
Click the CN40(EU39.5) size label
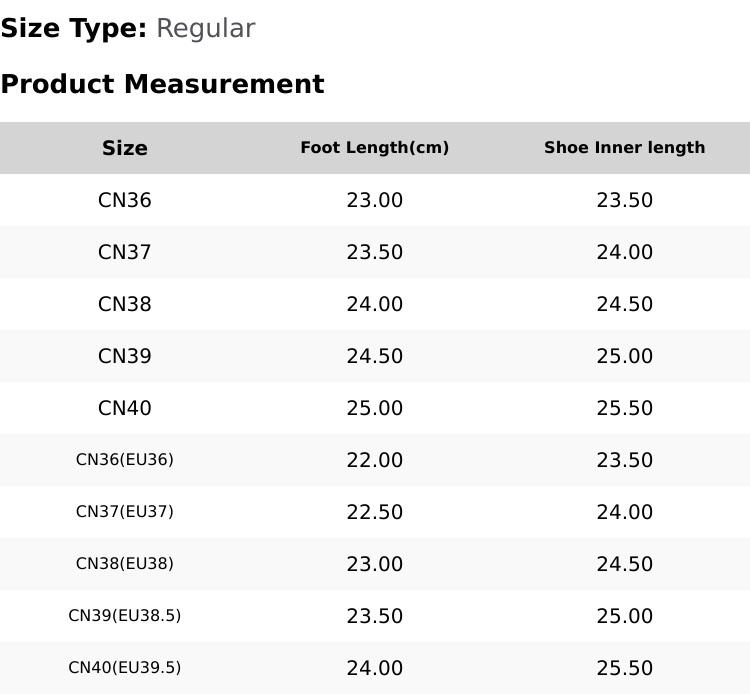pos(124,668)
